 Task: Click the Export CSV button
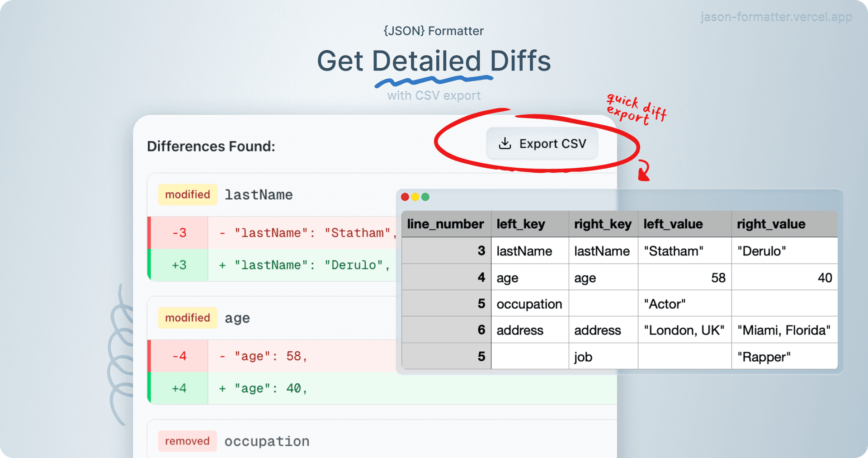coord(542,143)
